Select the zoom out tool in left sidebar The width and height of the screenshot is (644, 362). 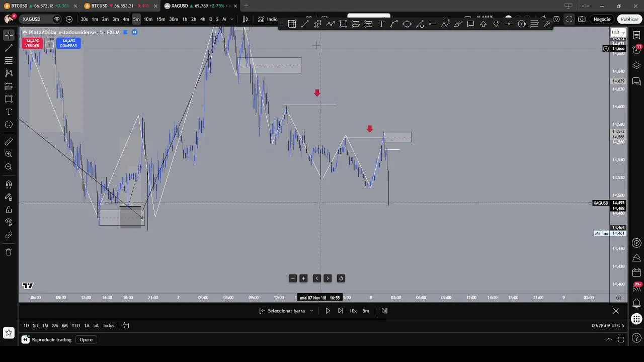tap(9, 167)
